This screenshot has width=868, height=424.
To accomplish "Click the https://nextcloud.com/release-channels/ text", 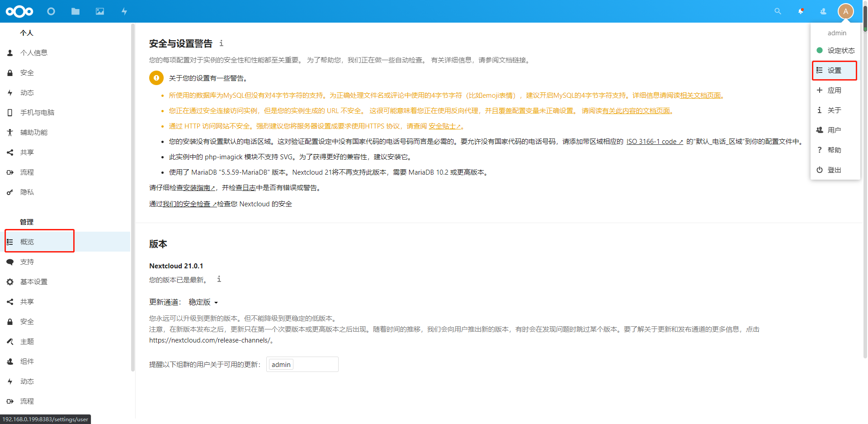I will (210, 340).
